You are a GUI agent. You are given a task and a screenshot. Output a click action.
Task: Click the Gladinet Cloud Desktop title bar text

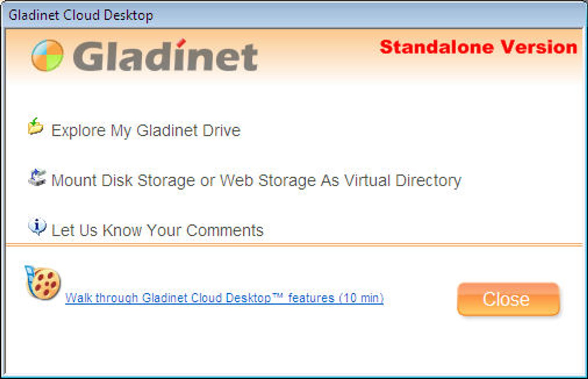81,15
